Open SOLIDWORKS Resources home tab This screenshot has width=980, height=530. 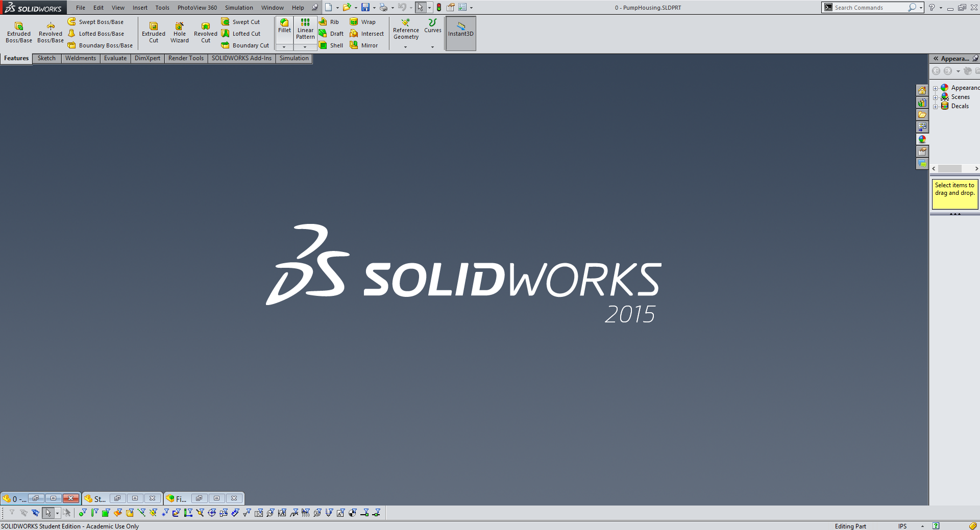tap(922, 90)
